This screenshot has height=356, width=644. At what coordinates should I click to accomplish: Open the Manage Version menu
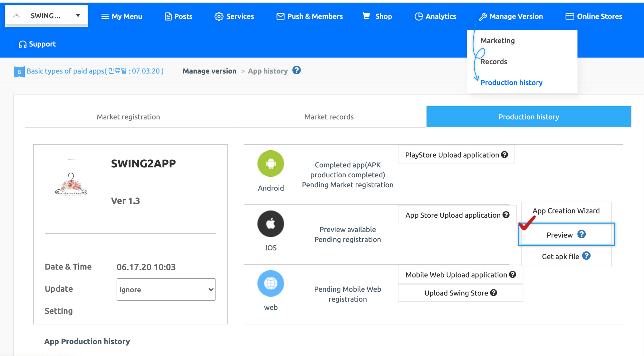[511, 16]
